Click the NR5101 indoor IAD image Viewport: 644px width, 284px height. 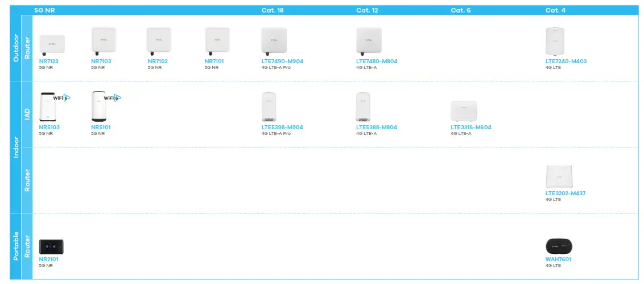click(x=99, y=106)
